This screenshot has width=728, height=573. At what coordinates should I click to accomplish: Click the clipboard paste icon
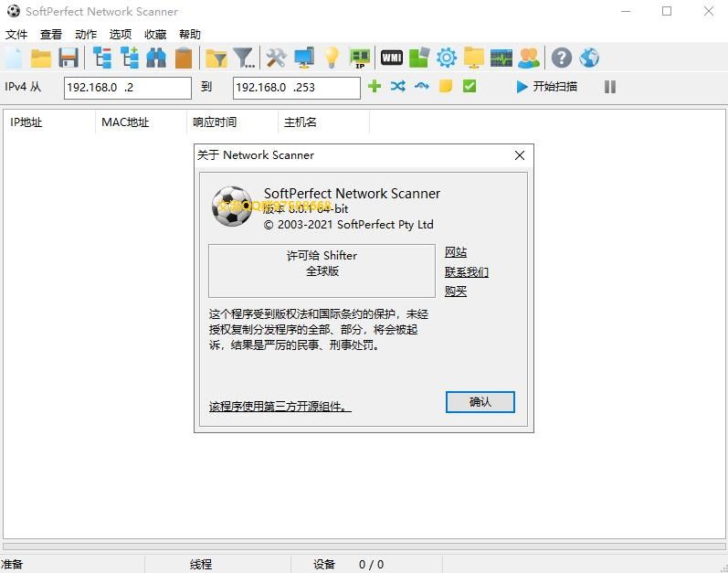pos(184,58)
